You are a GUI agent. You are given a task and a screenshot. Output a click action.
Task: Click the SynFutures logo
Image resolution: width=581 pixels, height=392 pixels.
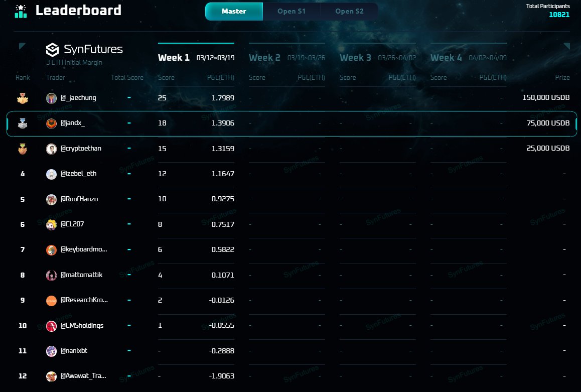coord(84,49)
